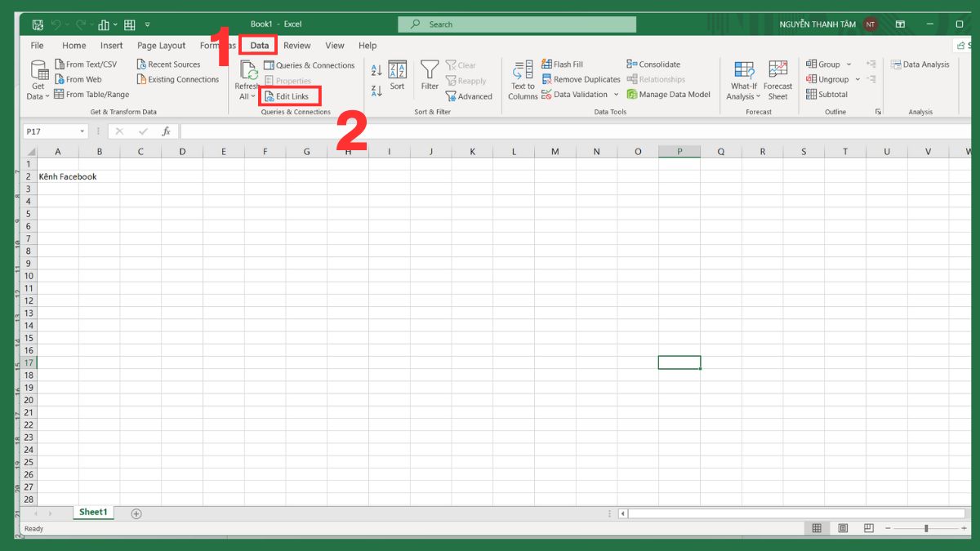Image resolution: width=980 pixels, height=551 pixels.
Task: Open the Help tab
Action: point(367,46)
